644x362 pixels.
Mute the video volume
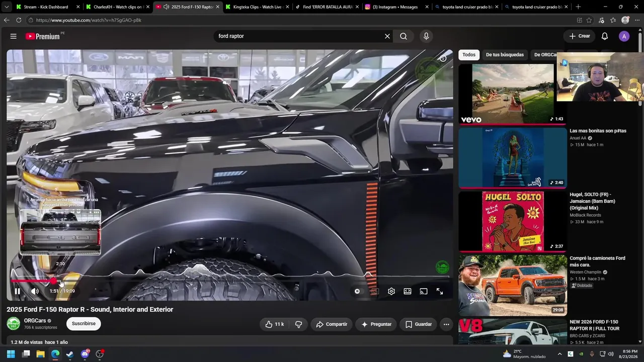(35, 291)
